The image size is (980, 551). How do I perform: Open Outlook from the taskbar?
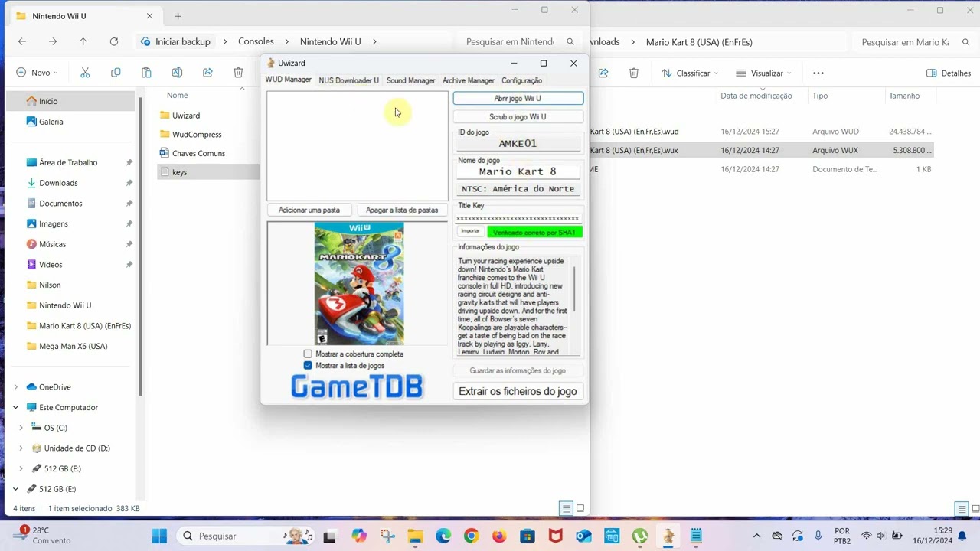[x=583, y=536]
